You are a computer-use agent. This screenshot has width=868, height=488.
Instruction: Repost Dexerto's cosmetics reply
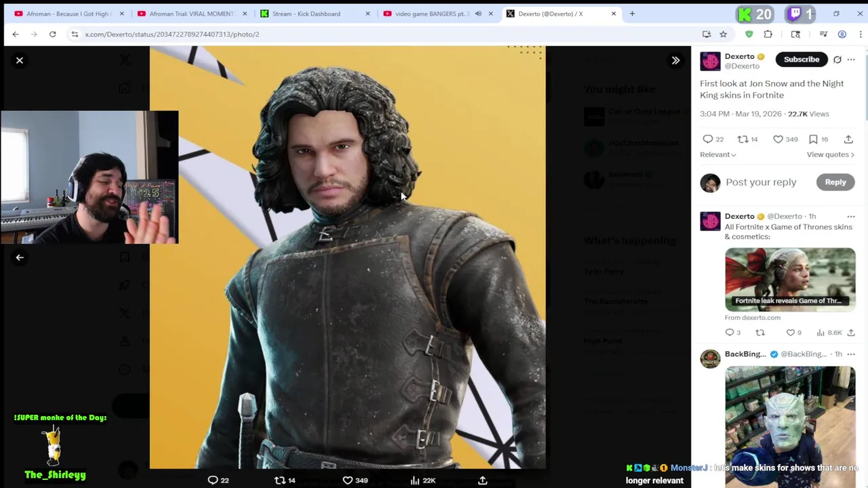pyautogui.click(x=760, y=332)
